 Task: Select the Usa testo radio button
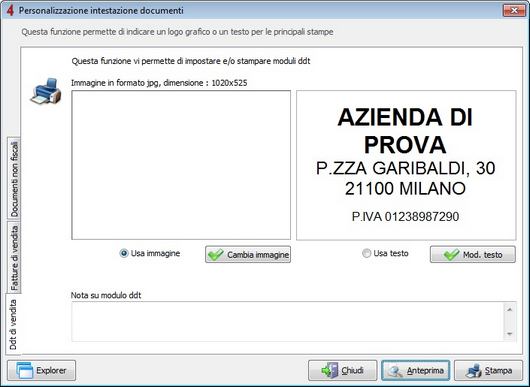[x=366, y=253]
